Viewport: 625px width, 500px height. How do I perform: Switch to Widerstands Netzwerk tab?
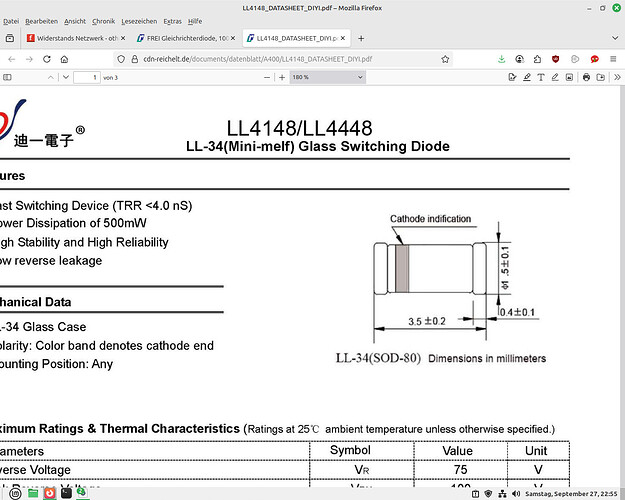point(73,38)
